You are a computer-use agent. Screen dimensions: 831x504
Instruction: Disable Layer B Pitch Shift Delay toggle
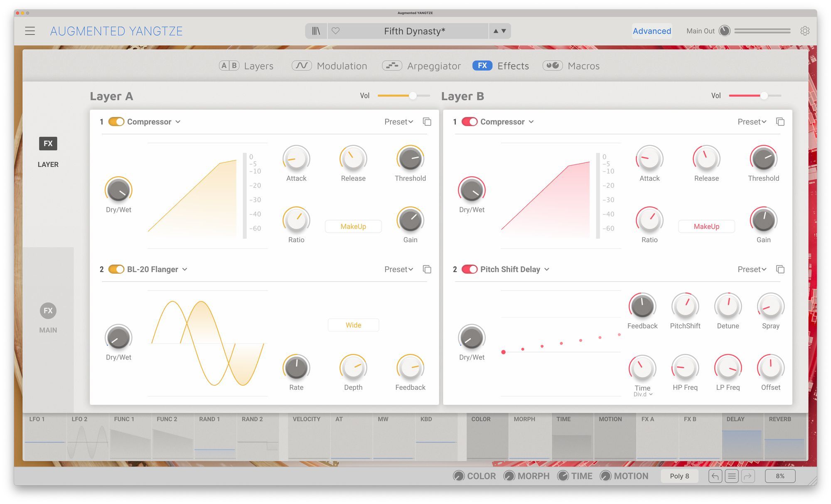tap(470, 269)
